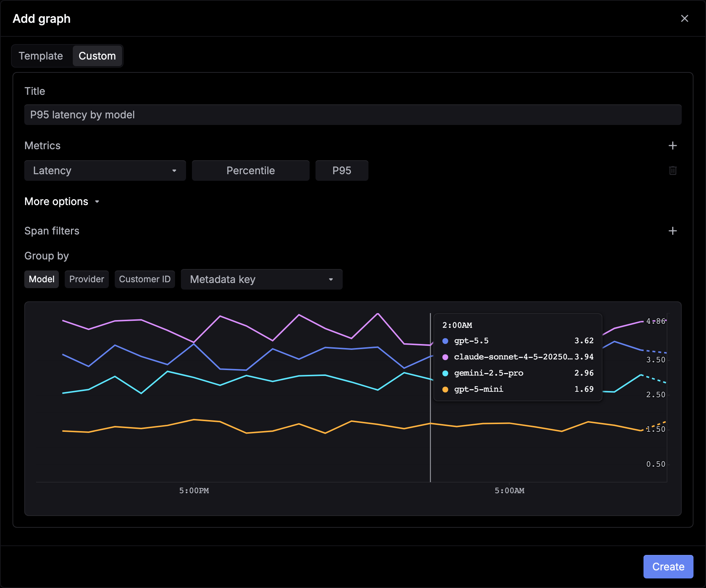Click claude-sonnet legend entry in tooltip

tap(518, 357)
